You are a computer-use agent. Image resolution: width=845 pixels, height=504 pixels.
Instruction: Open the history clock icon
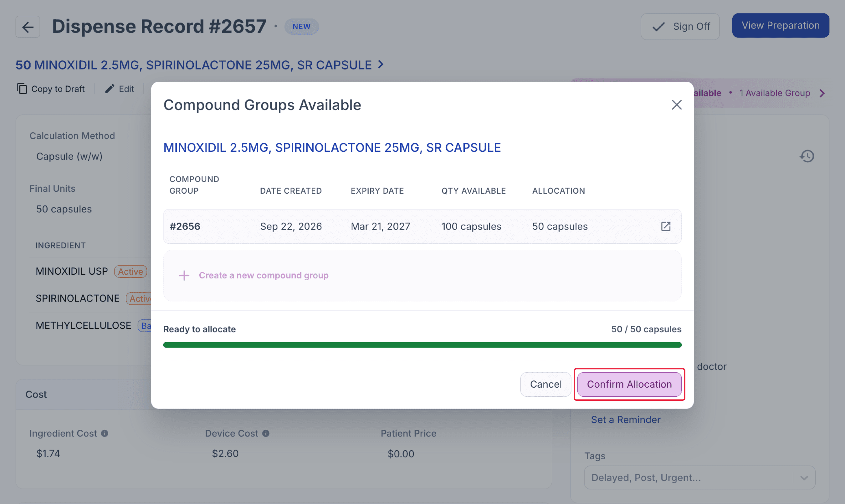807,156
